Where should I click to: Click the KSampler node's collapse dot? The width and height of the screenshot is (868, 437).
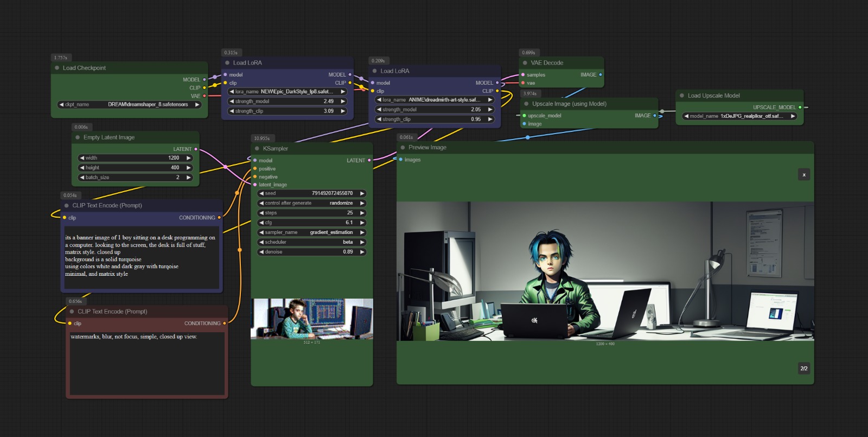click(257, 148)
